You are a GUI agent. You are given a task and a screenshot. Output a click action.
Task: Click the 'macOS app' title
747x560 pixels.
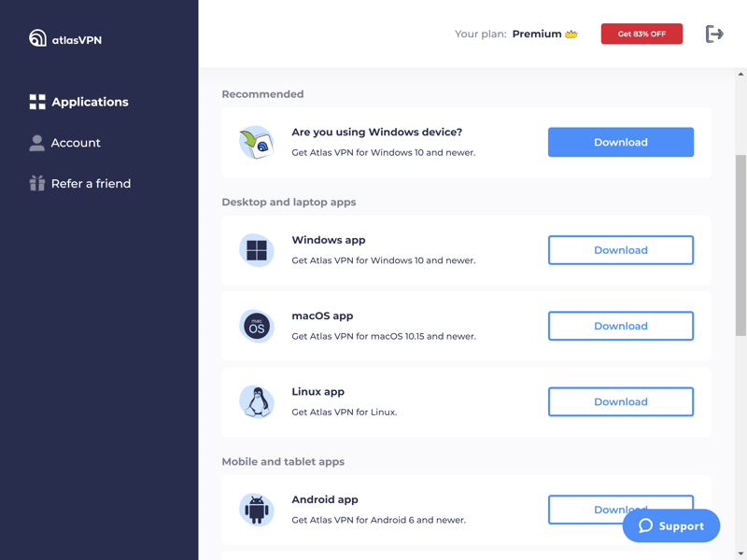click(322, 315)
